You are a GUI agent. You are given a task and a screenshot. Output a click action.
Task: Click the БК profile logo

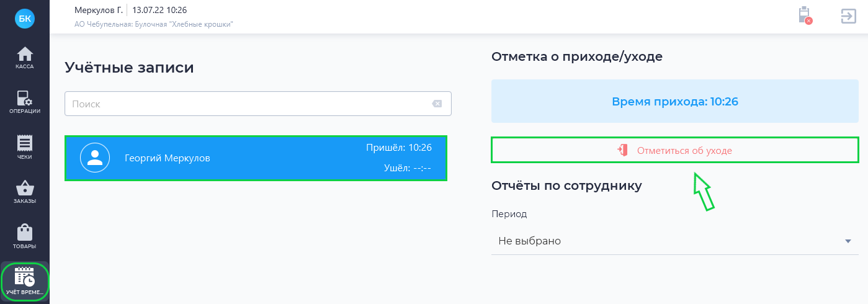25,19
